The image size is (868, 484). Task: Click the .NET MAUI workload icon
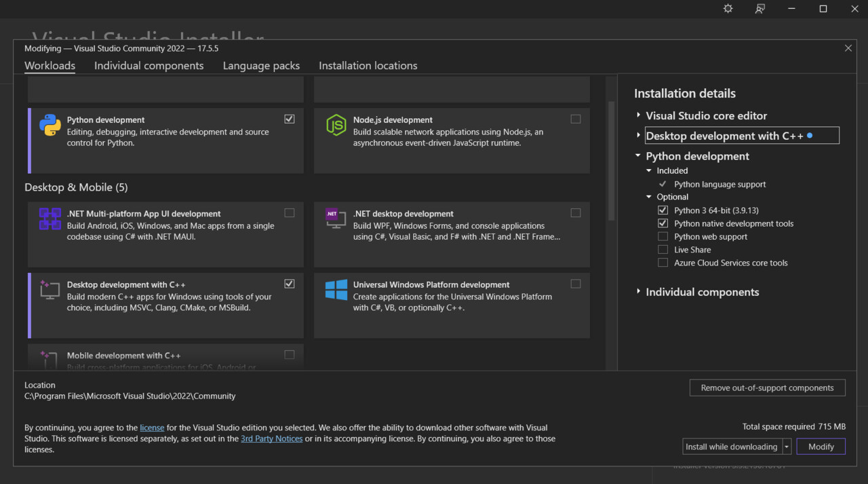[x=50, y=219]
